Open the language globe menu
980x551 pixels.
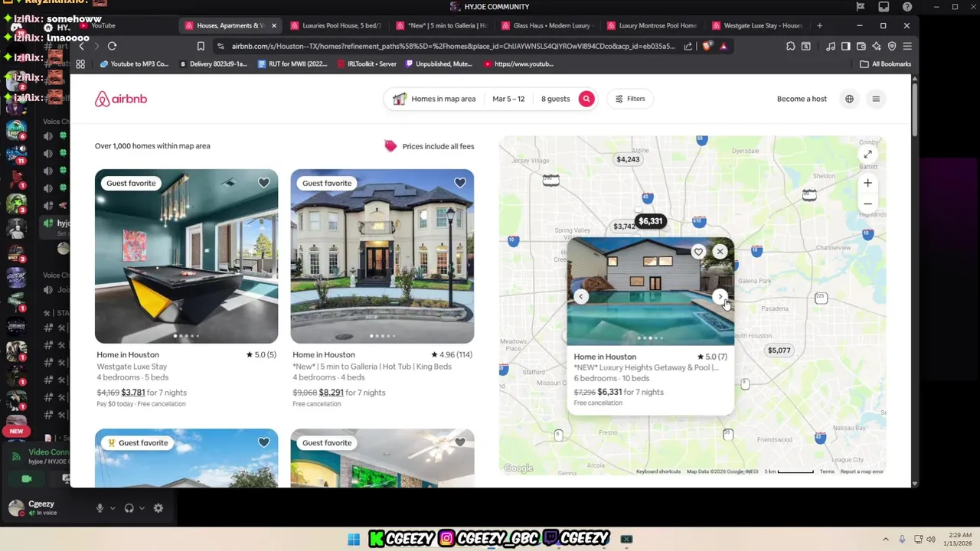(849, 99)
